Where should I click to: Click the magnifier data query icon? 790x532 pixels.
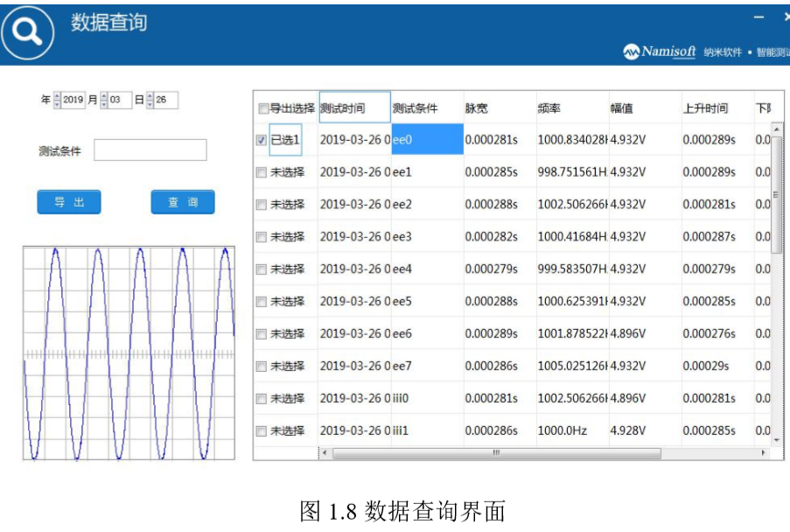[27, 32]
